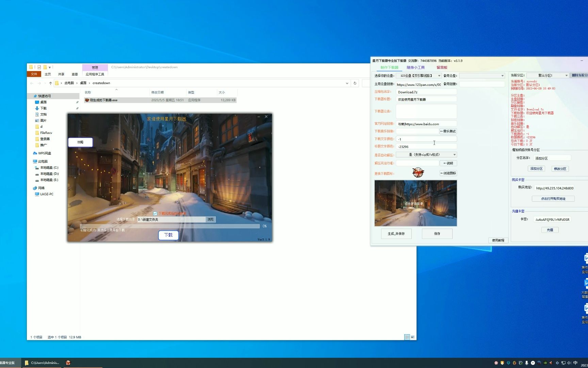The width and height of the screenshot is (588, 368).
Task: Click the 中 input method indicator
Action: pyautogui.click(x=575, y=363)
